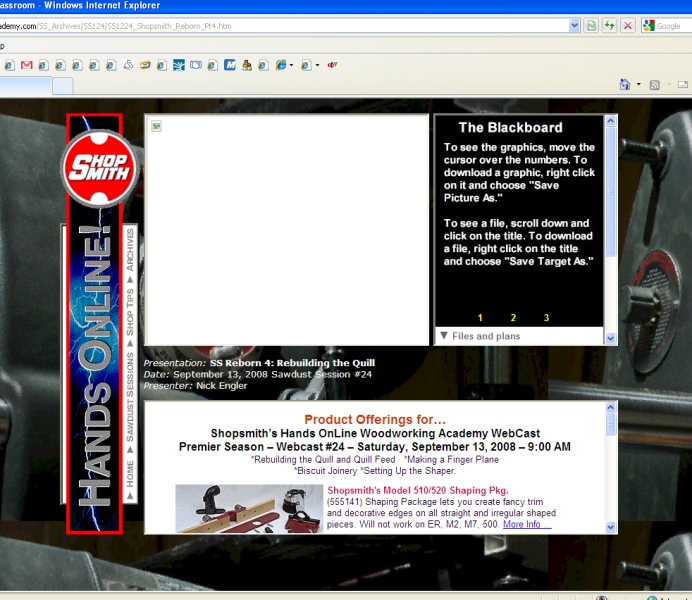Show Blackboard graphic number 2
692x600 pixels.
coord(513,318)
